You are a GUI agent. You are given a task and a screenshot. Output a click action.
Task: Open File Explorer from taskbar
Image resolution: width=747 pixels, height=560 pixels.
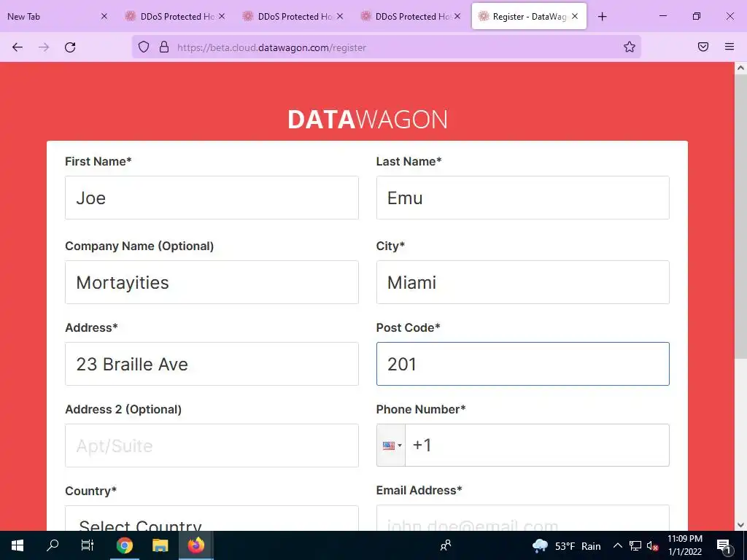tap(160, 545)
